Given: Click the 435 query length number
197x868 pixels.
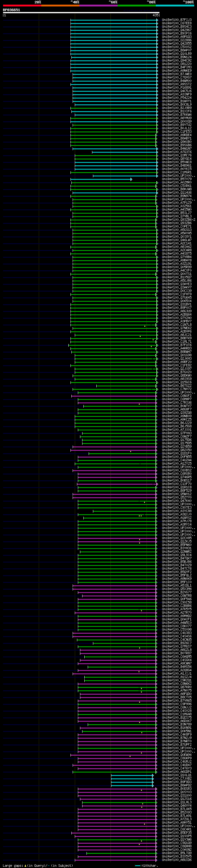Looking at the screenshot, I should point(155,15).
